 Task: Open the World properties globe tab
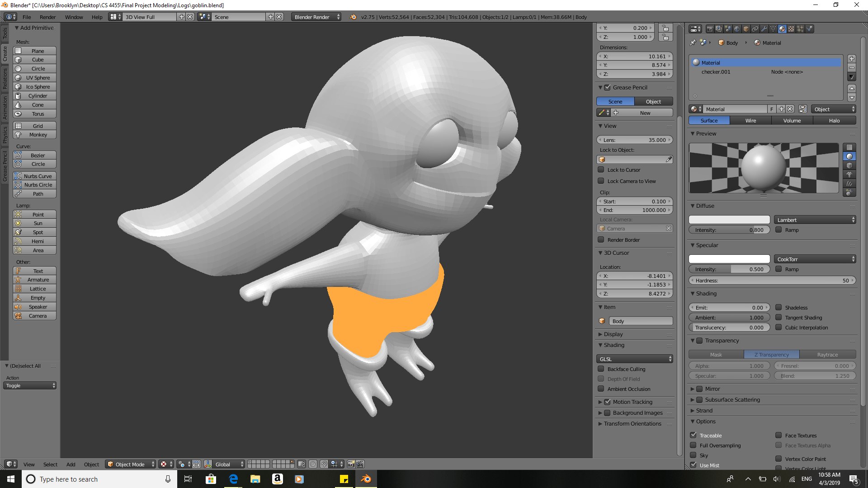[x=737, y=29]
